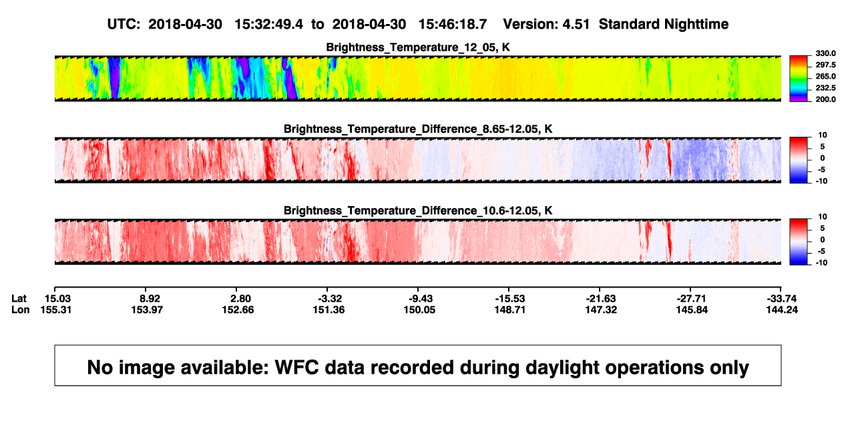Click the 8.65-12.05 difference image strip

click(x=417, y=160)
